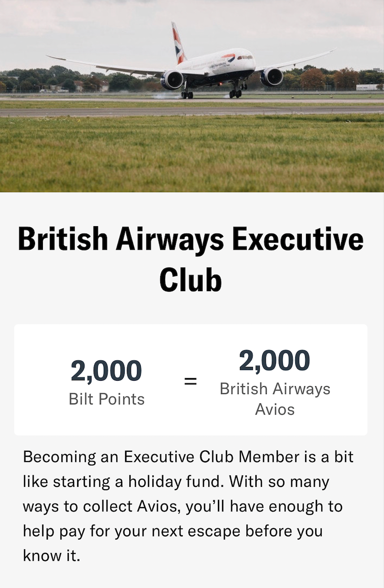384x588 pixels.
Task: Click the Executive Club Member description paragraph
Action: pos(188,506)
